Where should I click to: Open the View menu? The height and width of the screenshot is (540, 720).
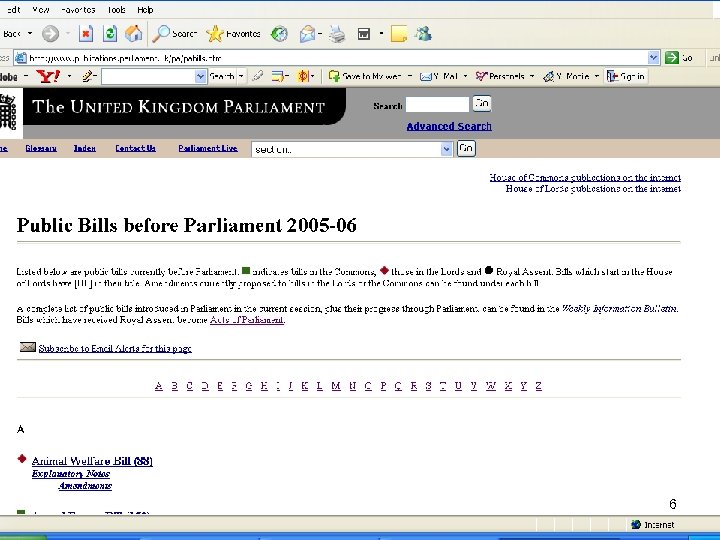[x=41, y=10]
